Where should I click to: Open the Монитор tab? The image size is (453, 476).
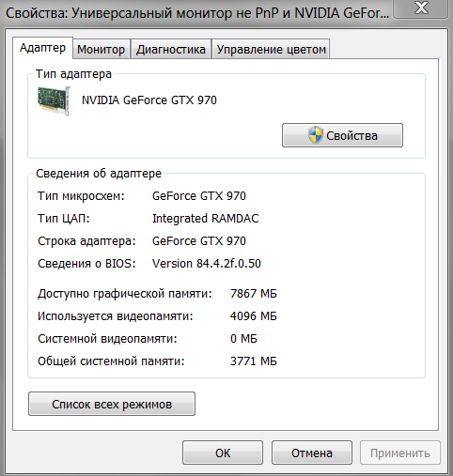click(101, 49)
